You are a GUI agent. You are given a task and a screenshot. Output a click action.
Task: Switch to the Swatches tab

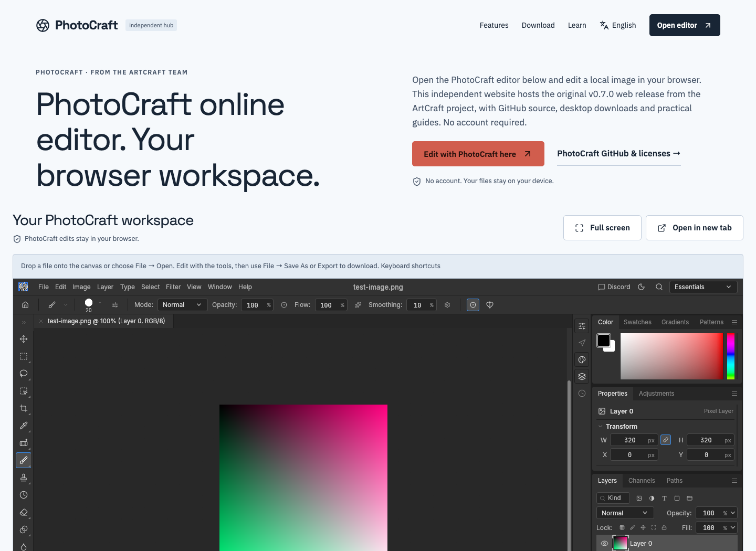(x=637, y=322)
